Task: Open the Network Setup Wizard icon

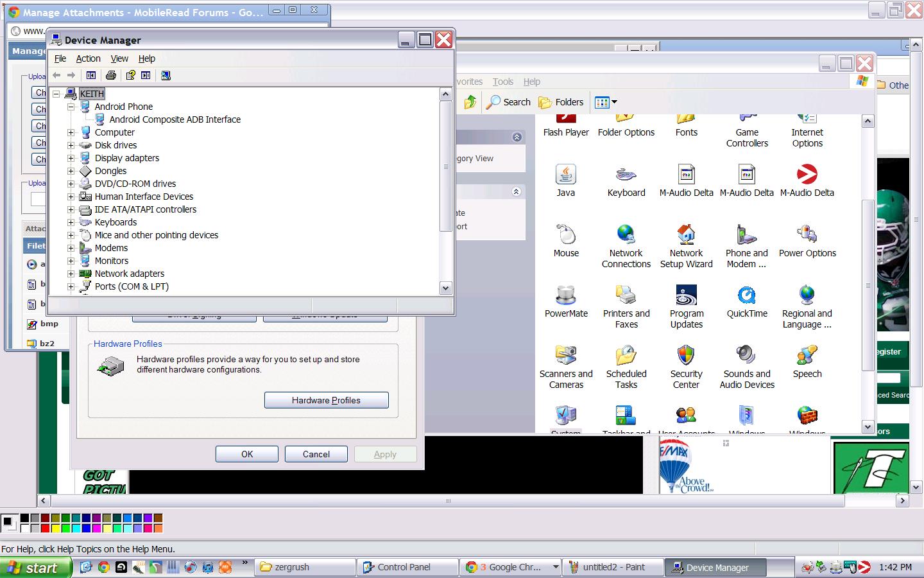Action: [x=687, y=246]
